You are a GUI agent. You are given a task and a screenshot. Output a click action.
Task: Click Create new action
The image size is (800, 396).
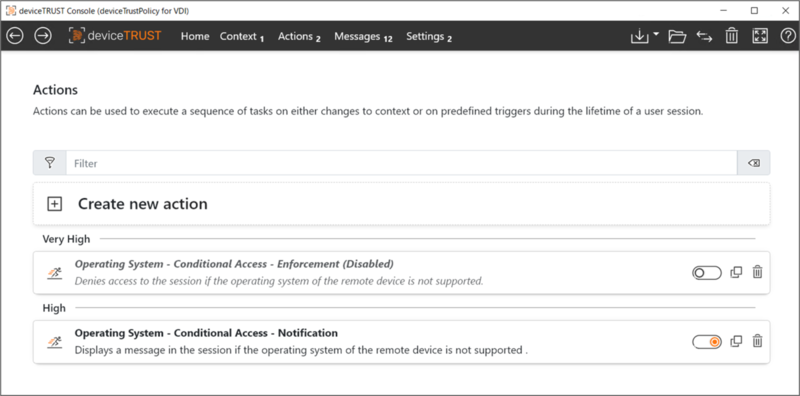click(402, 204)
